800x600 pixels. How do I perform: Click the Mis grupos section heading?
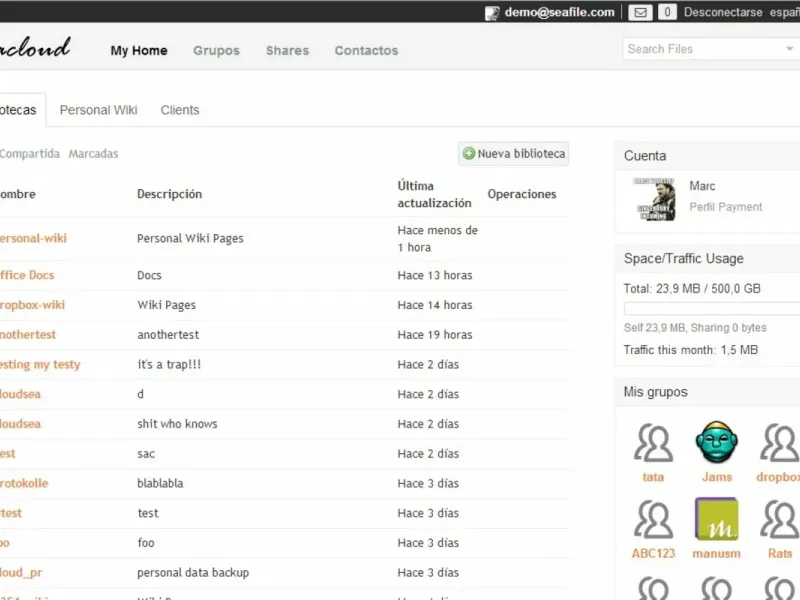click(x=656, y=392)
